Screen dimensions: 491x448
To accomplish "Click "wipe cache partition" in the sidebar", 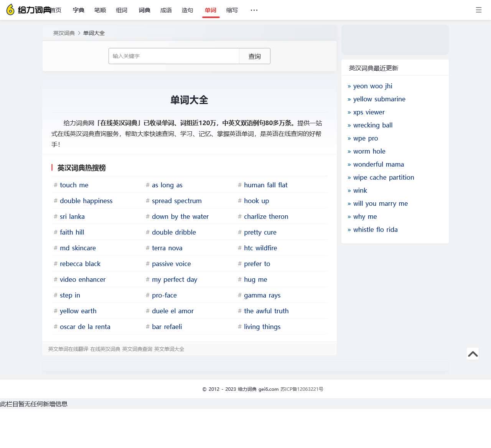I will coord(384,177).
